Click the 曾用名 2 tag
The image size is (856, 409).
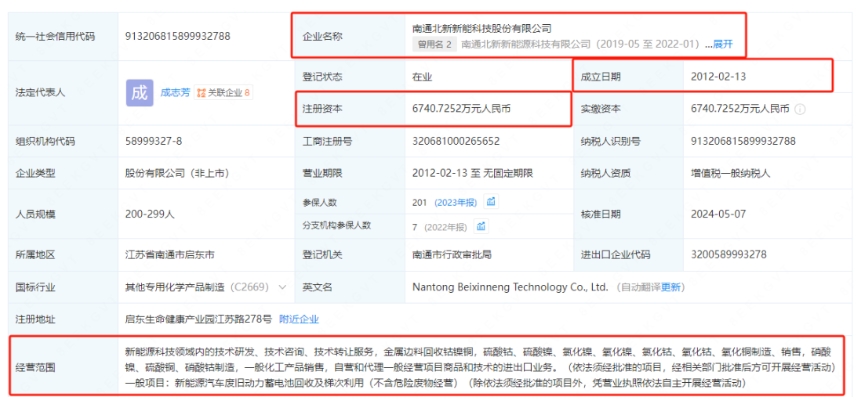click(x=434, y=44)
